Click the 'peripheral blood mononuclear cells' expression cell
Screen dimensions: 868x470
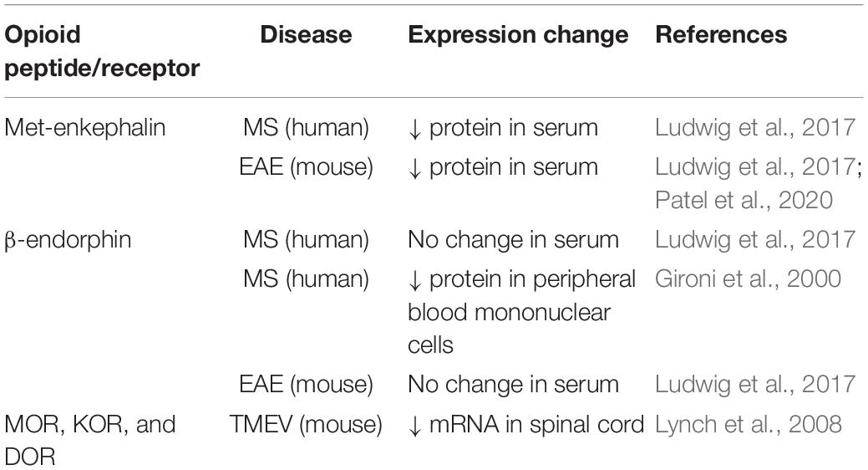click(519, 311)
